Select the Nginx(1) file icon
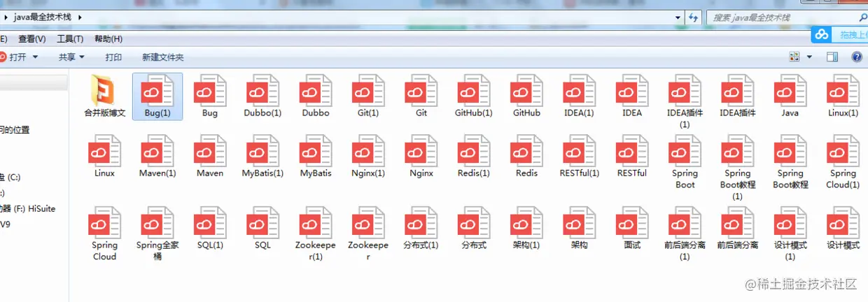Screen dimensions: 868x302 [368, 151]
